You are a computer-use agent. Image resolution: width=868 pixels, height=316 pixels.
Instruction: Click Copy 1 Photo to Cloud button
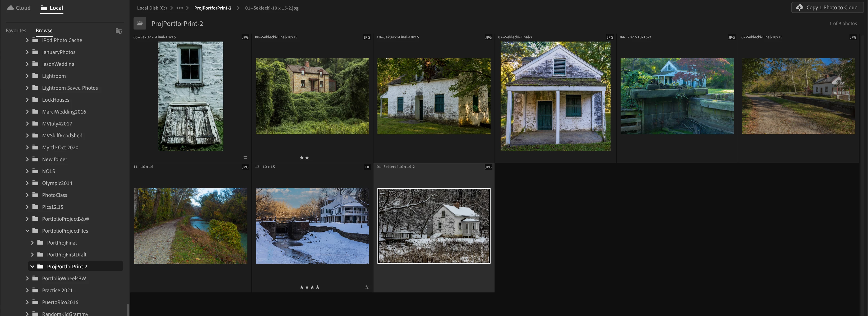coord(827,7)
